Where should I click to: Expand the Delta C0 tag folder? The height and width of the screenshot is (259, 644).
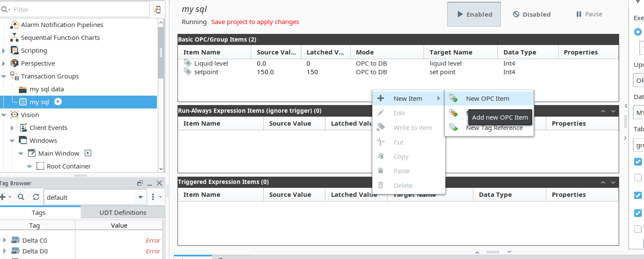tap(4, 240)
